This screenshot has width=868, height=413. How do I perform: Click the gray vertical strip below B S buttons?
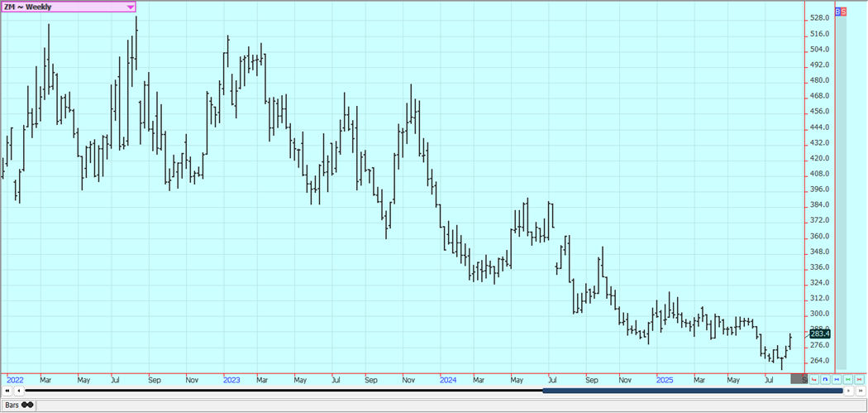point(841,192)
